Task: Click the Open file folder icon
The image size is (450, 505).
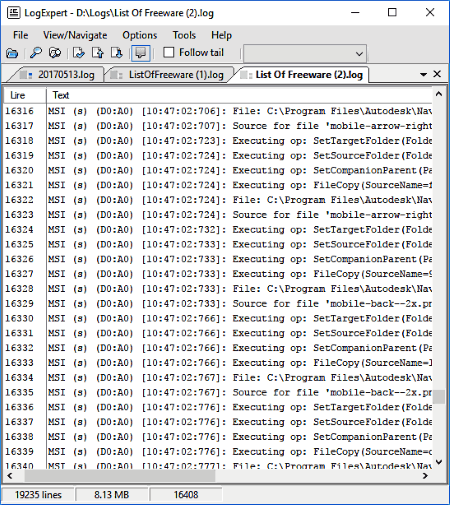Action: [x=12, y=53]
